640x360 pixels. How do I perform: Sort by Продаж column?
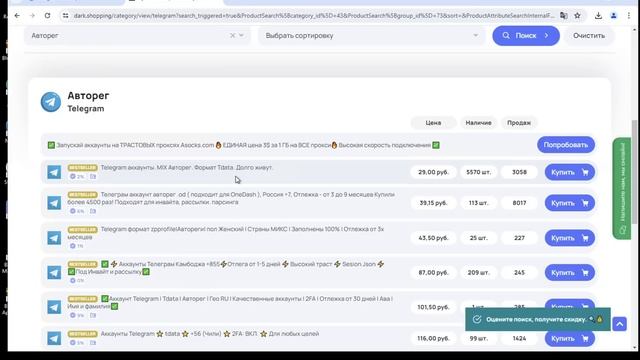click(519, 122)
